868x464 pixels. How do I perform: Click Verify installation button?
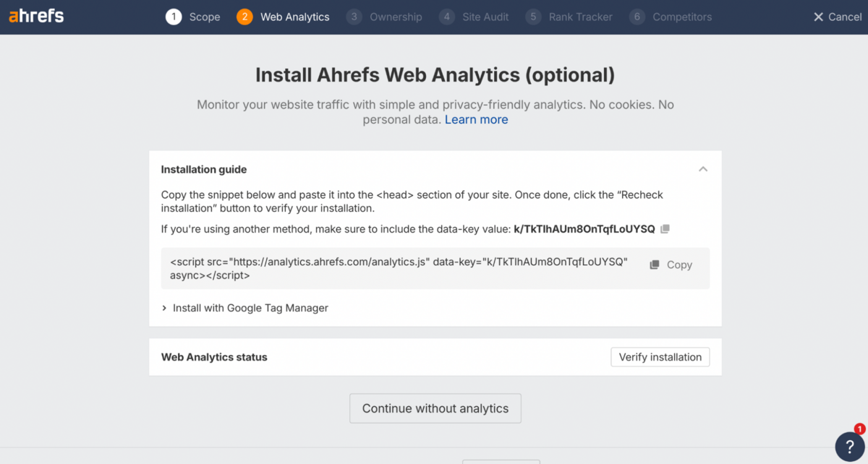tap(660, 357)
